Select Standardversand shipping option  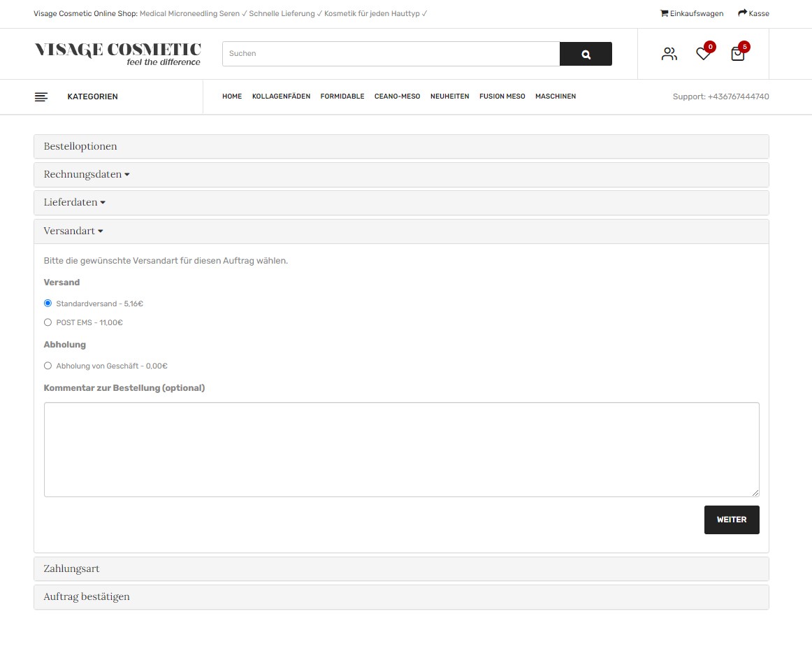click(x=48, y=303)
